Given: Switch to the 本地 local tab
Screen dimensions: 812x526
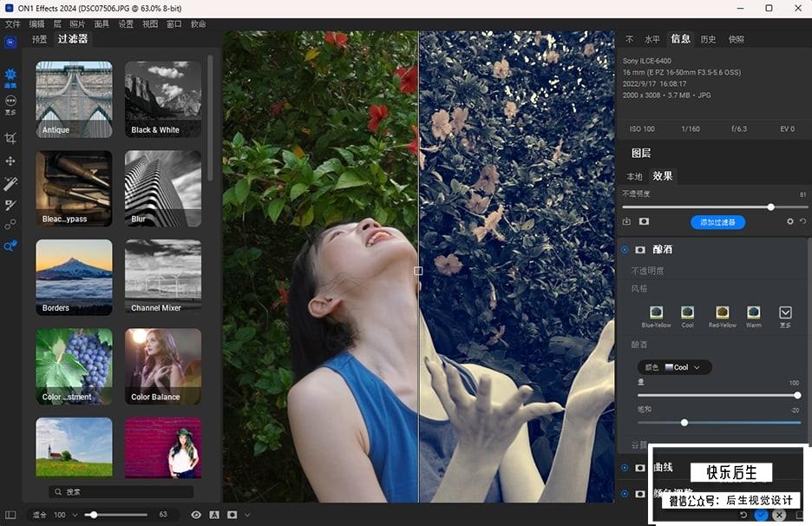Looking at the screenshot, I should click(634, 177).
